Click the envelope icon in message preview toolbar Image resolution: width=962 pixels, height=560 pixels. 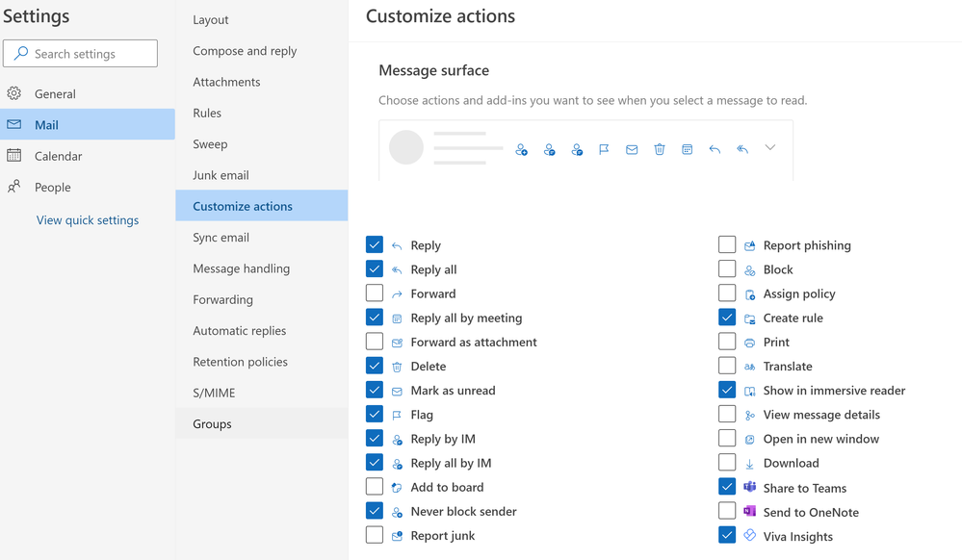632,149
